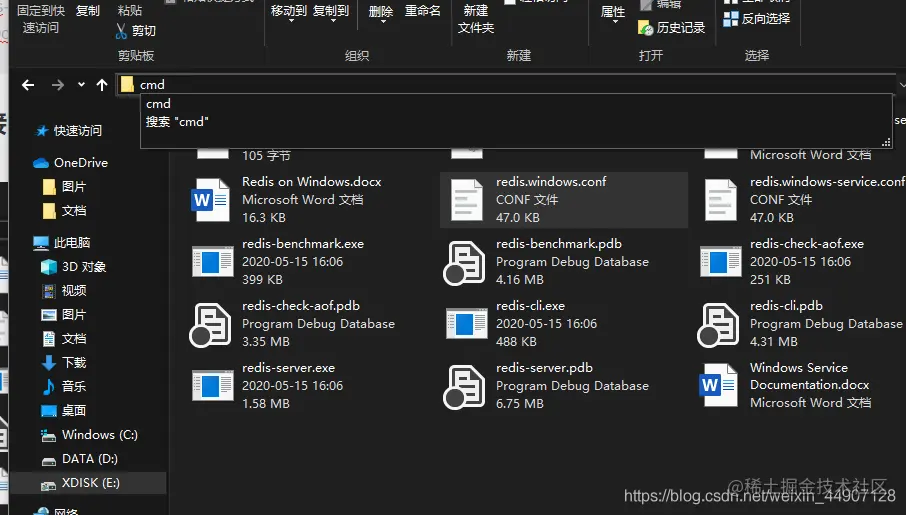This screenshot has width=906, height=515.
Task: Click 固定到快速访问 button
Action: (x=40, y=18)
